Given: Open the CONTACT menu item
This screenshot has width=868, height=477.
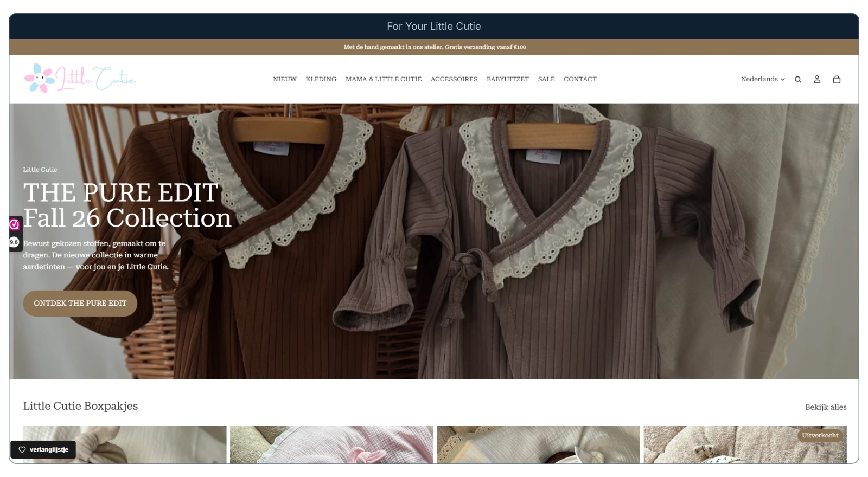Looking at the screenshot, I should [x=580, y=79].
